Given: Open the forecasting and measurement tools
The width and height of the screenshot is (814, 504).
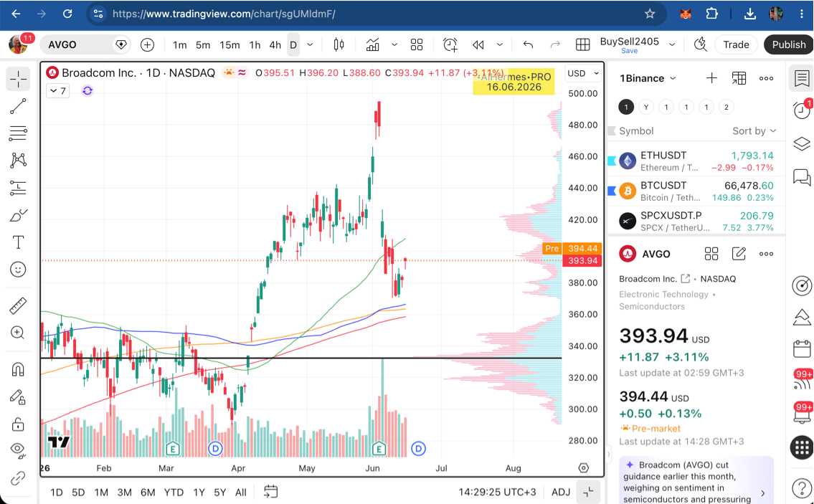Looking at the screenshot, I should pyautogui.click(x=18, y=188).
